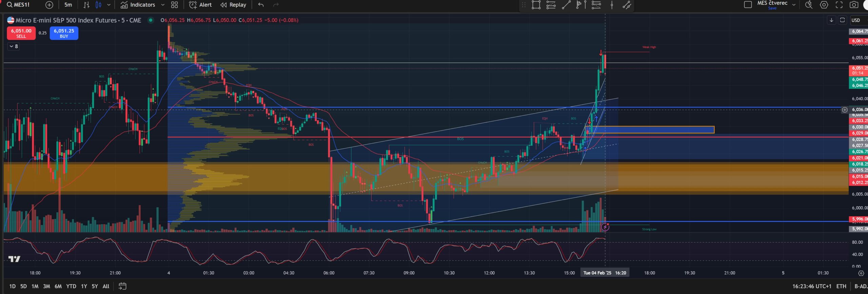Open the go to date calendar icon
868x294 pixels.
(122, 286)
